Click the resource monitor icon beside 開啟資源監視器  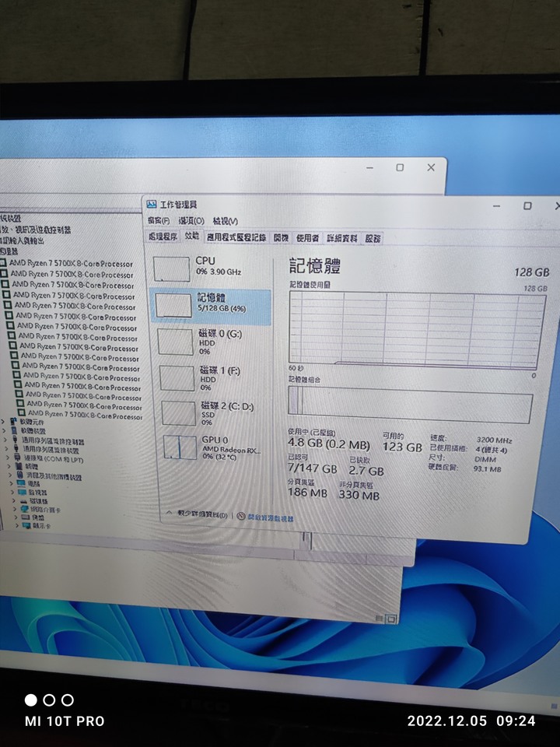pos(241,517)
